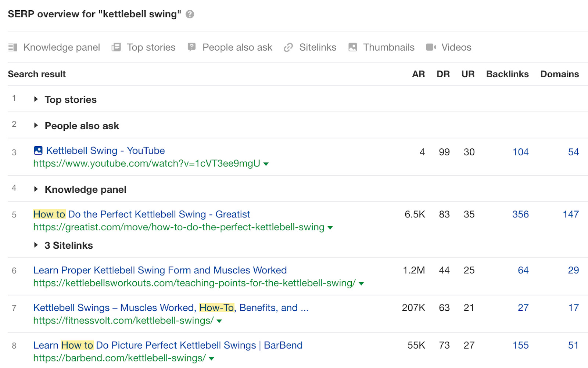Click the Sitelinks chain icon
The width and height of the screenshot is (588, 368).
(x=288, y=47)
